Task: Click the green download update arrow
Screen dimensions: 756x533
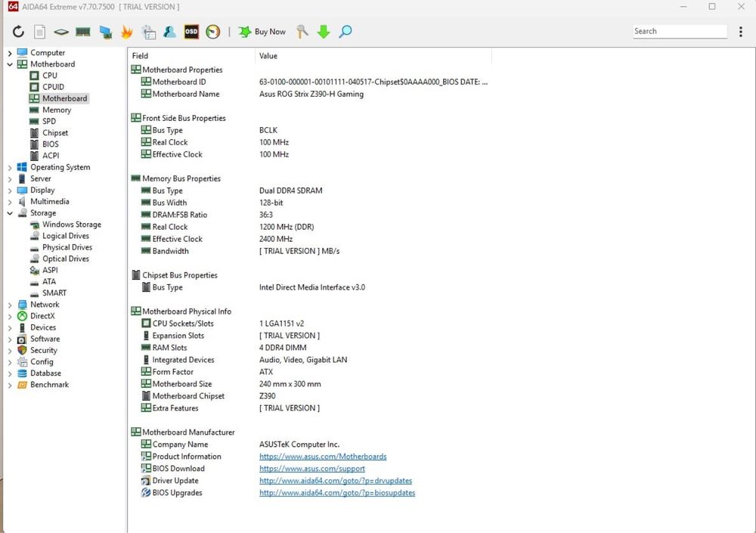Action: click(324, 32)
